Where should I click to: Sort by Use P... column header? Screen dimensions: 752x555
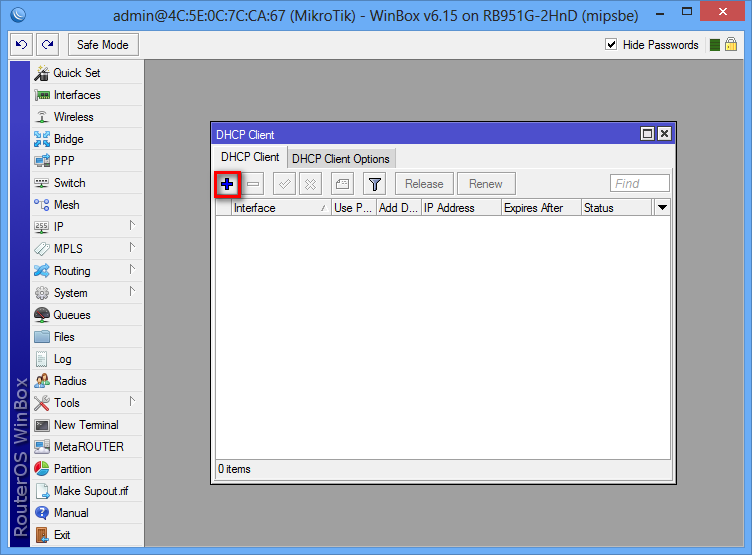click(353, 208)
